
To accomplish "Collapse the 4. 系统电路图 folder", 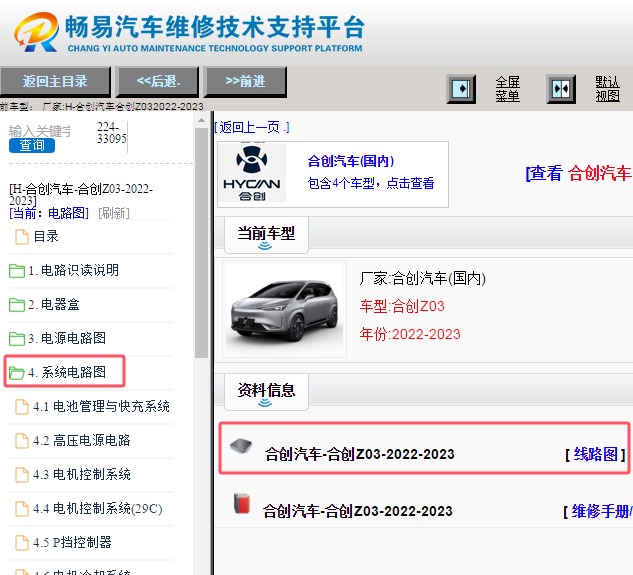I will [67, 372].
